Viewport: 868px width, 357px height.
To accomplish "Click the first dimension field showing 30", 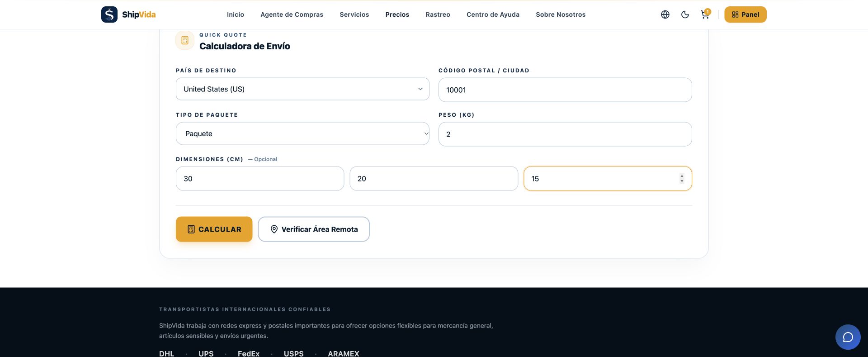I will 260,178.
